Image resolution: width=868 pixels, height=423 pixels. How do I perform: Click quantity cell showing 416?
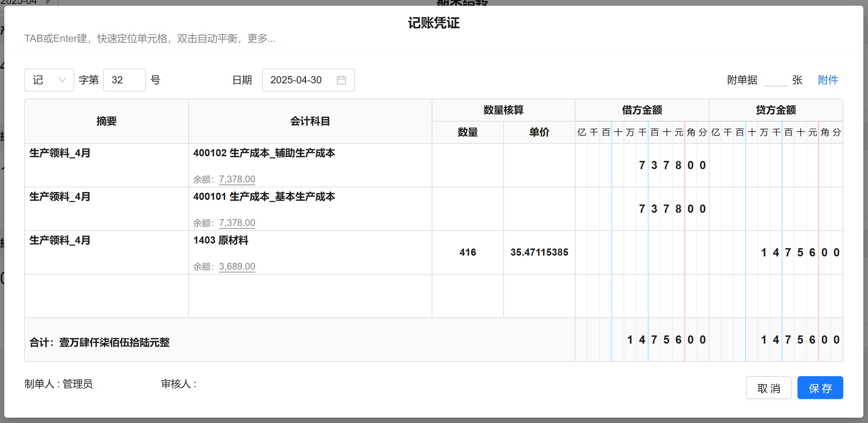pyautogui.click(x=467, y=252)
